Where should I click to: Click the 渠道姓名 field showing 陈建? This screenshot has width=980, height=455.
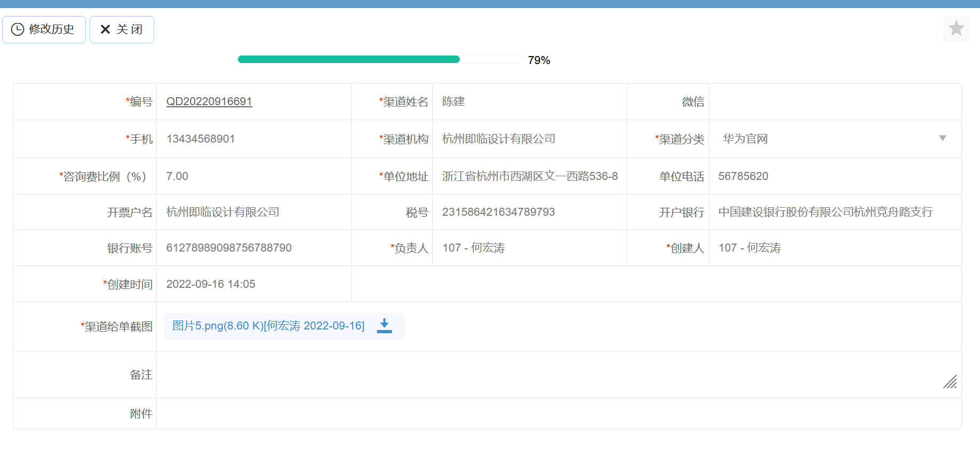(528, 101)
